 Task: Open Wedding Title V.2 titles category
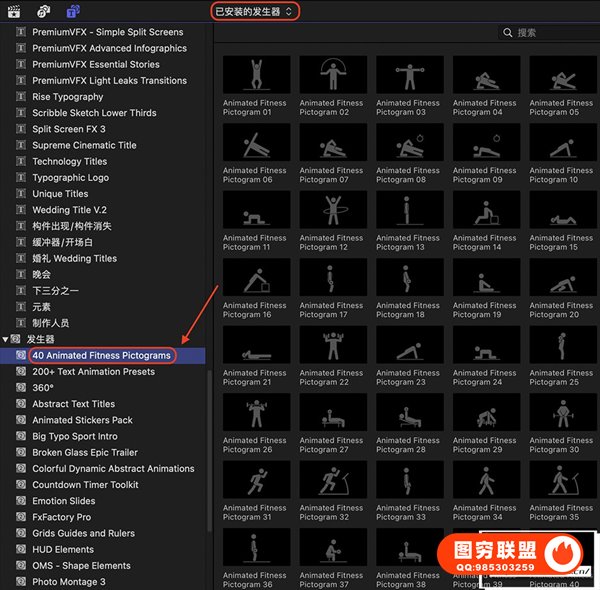point(69,210)
